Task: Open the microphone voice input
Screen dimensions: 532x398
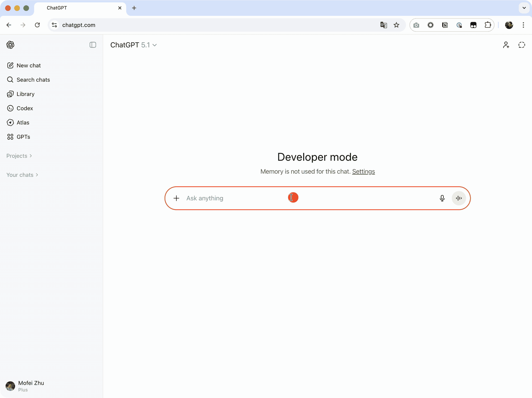Action: click(442, 198)
